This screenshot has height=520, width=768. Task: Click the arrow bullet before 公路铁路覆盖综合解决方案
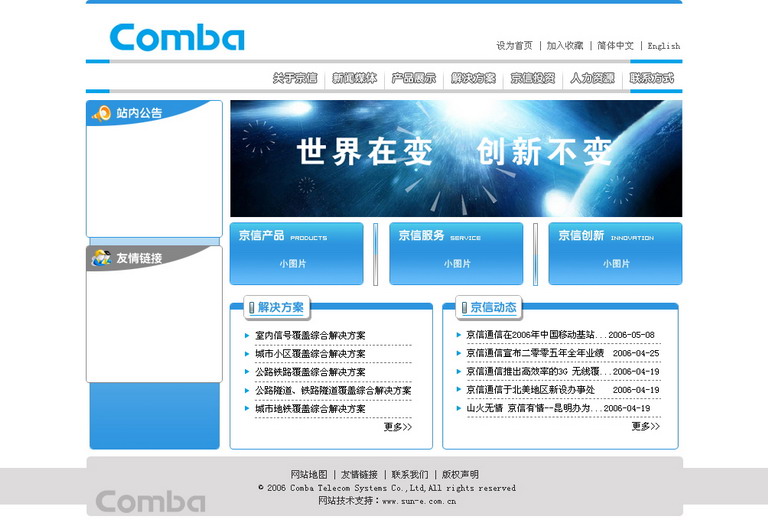click(247, 372)
